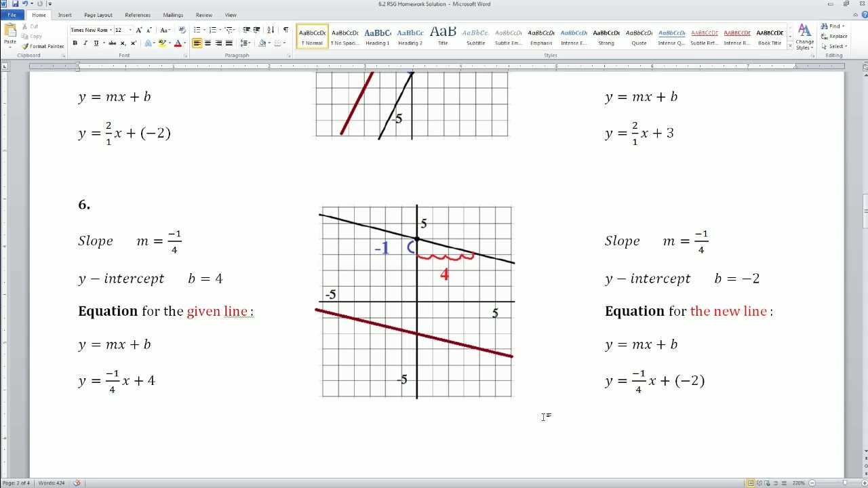Image resolution: width=868 pixels, height=488 pixels.
Task: Open the Select dropdown in Editing group
Action: (833, 46)
